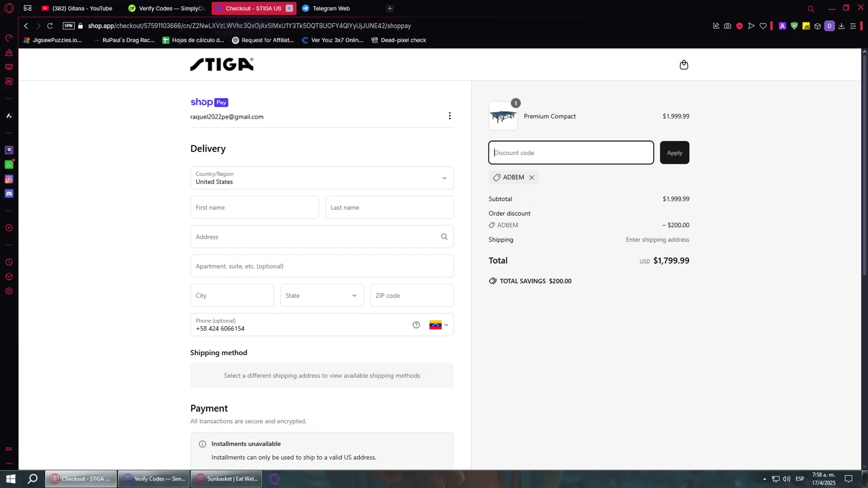
Task: Open Windows Start menu
Action: (11, 479)
